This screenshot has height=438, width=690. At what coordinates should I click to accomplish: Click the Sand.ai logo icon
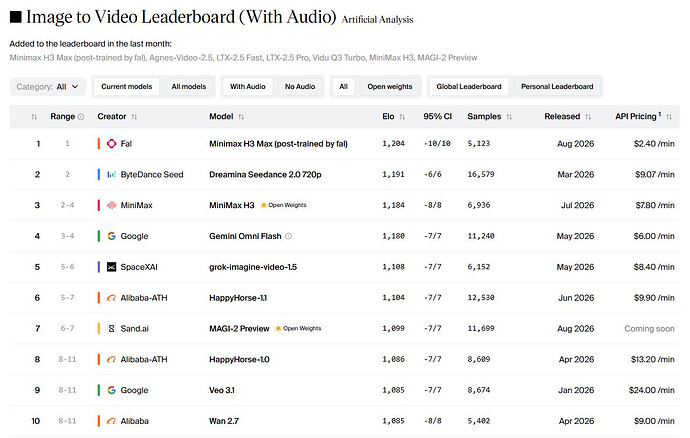(x=112, y=328)
